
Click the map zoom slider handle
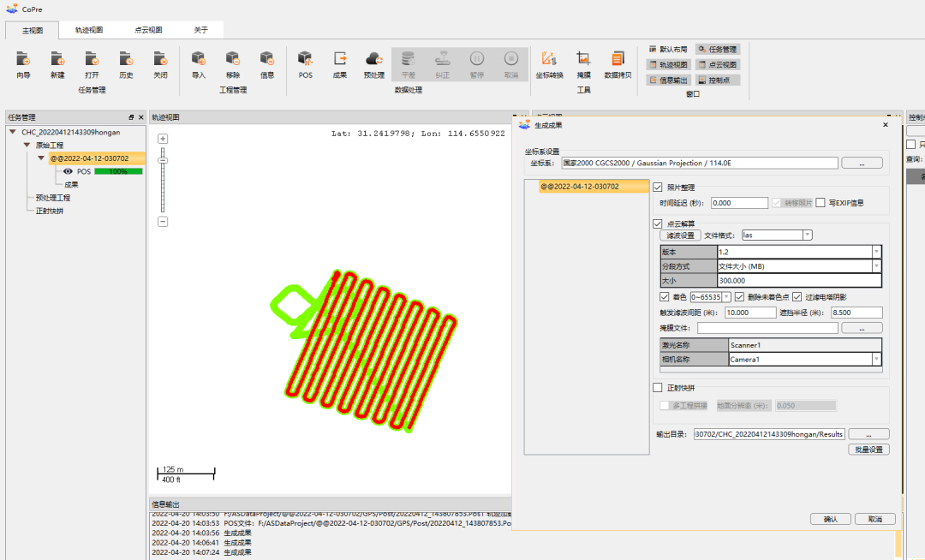[x=163, y=160]
